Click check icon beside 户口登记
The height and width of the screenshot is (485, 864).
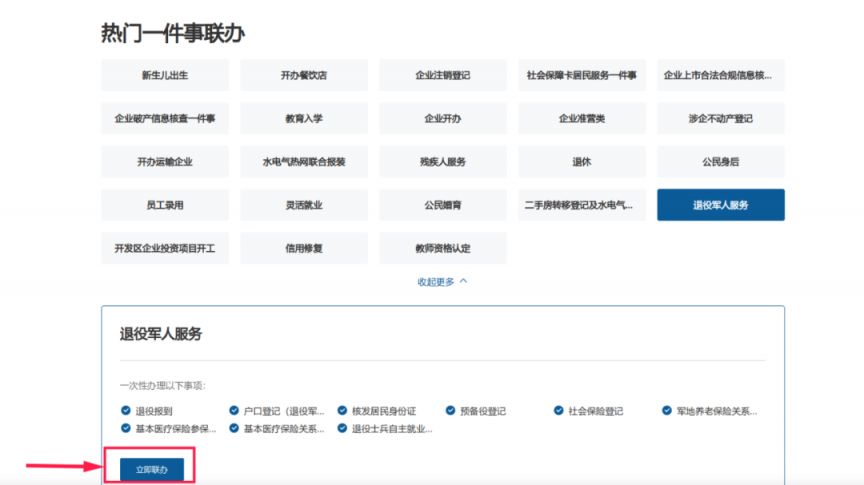[x=234, y=410]
